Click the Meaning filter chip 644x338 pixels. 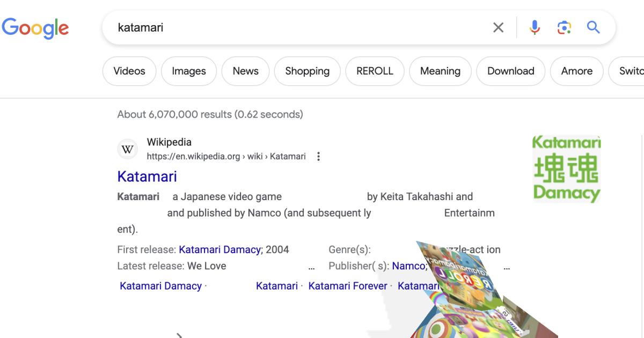pyautogui.click(x=440, y=71)
